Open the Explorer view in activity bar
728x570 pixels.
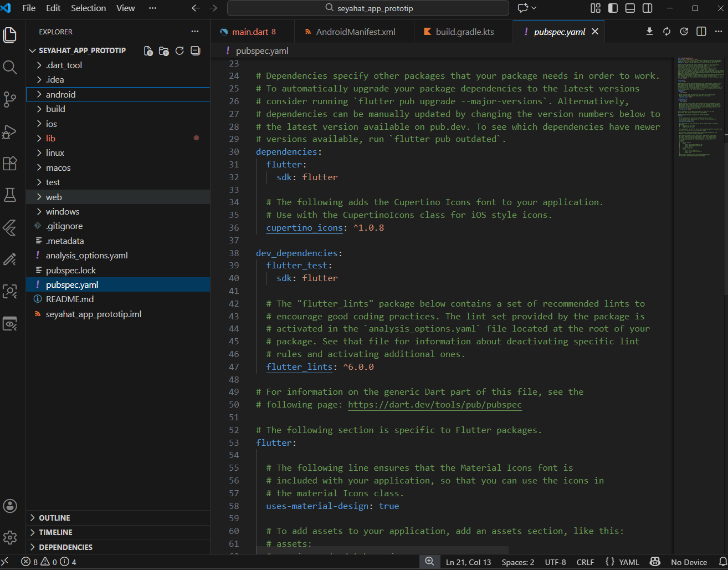pyautogui.click(x=10, y=35)
